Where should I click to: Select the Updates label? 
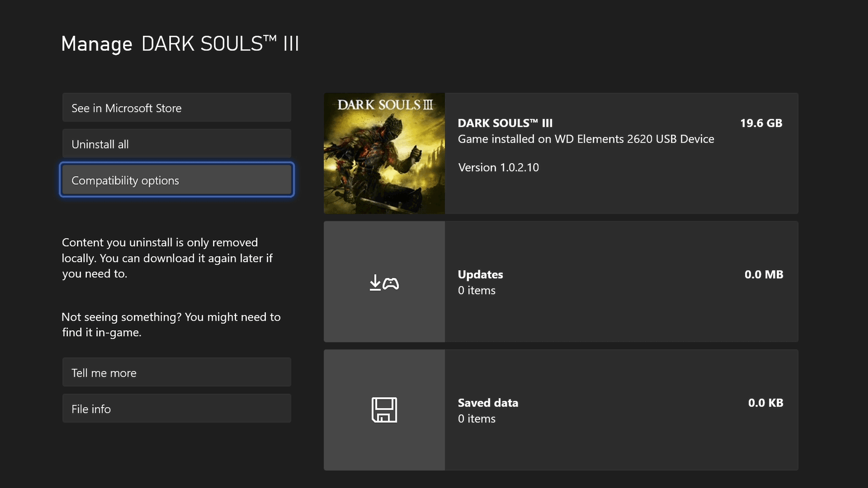pos(480,274)
